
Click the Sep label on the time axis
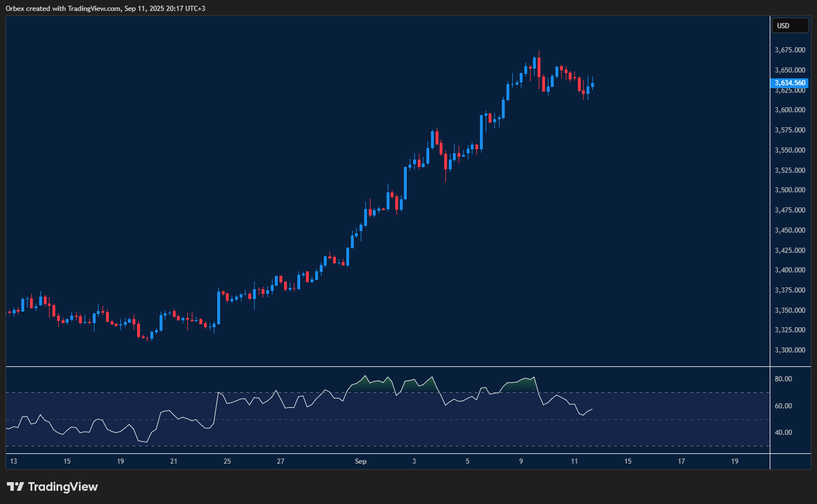pos(361,461)
